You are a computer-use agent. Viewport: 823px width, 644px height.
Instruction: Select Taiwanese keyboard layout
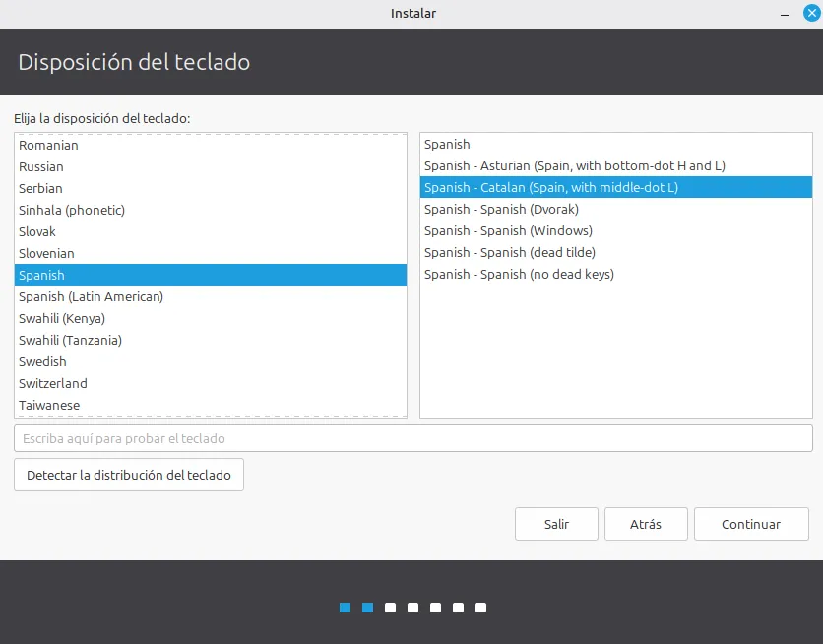tap(211, 405)
